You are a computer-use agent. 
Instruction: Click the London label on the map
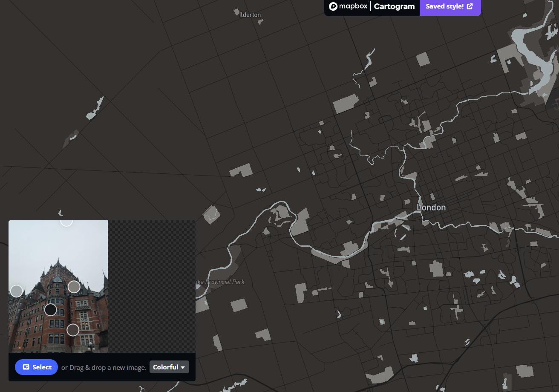click(431, 208)
